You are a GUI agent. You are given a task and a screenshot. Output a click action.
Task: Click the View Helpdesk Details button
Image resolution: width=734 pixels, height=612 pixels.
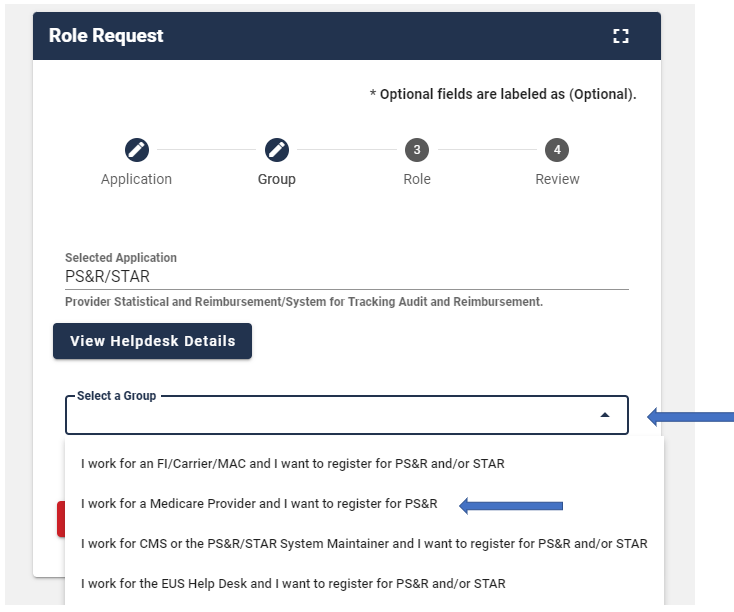[x=152, y=341]
